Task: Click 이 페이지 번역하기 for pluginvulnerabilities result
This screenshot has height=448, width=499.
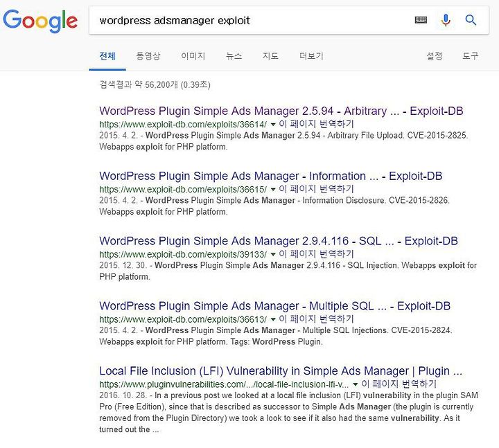Action: pyautogui.click(x=399, y=384)
